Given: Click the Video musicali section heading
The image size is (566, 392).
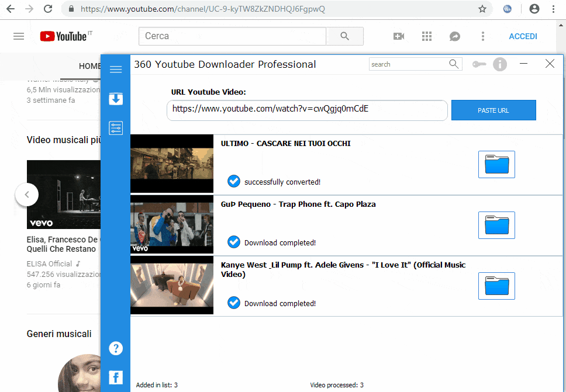Looking at the screenshot, I should pyautogui.click(x=64, y=140).
